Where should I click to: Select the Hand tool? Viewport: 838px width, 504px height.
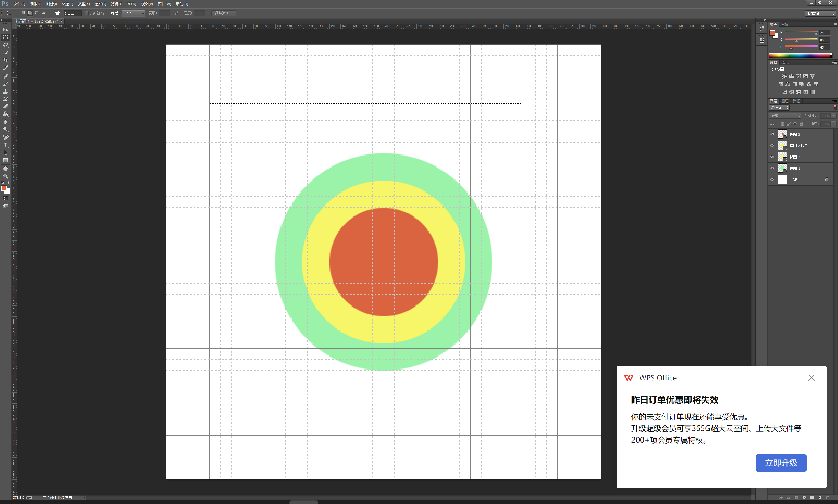click(6, 168)
